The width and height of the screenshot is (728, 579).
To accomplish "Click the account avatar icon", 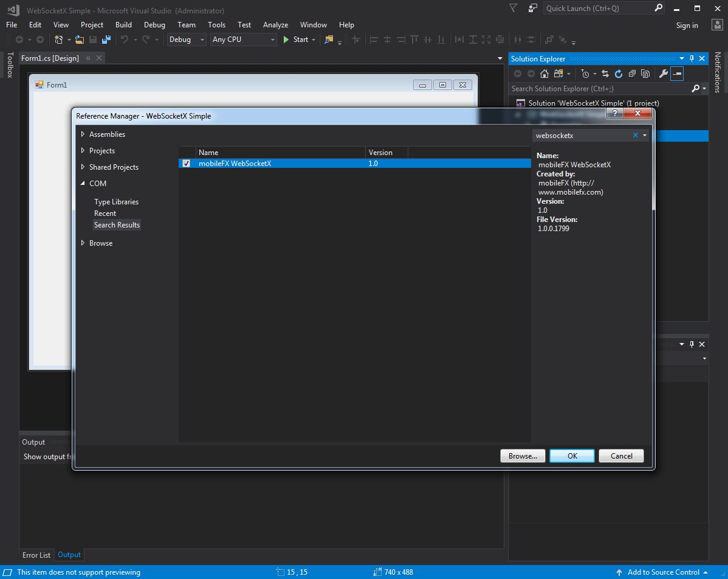I will (717, 25).
